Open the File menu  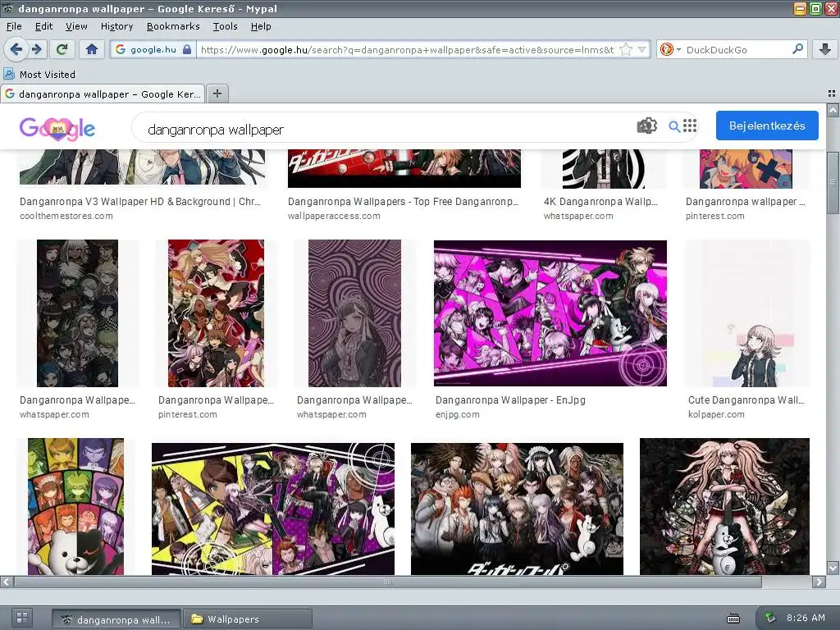coord(14,26)
